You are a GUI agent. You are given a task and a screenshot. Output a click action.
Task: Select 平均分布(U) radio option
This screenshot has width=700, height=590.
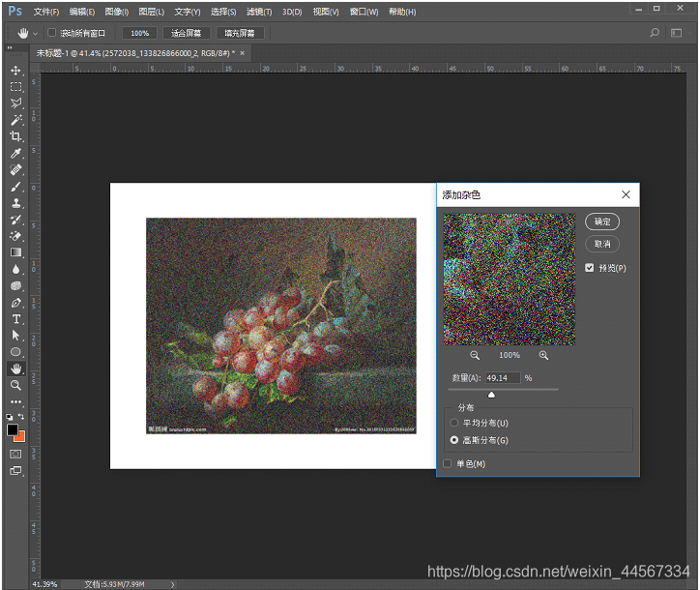tap(454, 423)
